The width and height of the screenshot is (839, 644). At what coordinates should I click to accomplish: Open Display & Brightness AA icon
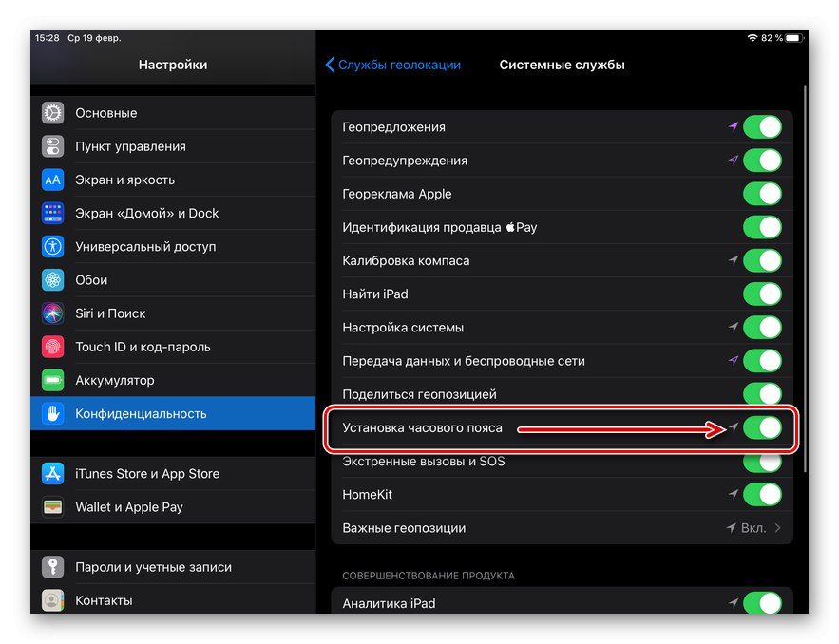(x=53, y=180)
